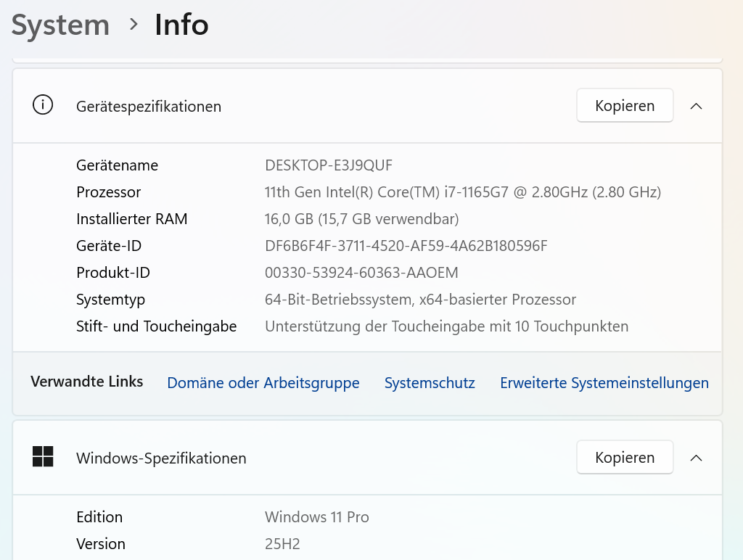Click the Gerätename label
The image size is (743, 560).
[117, 165]
